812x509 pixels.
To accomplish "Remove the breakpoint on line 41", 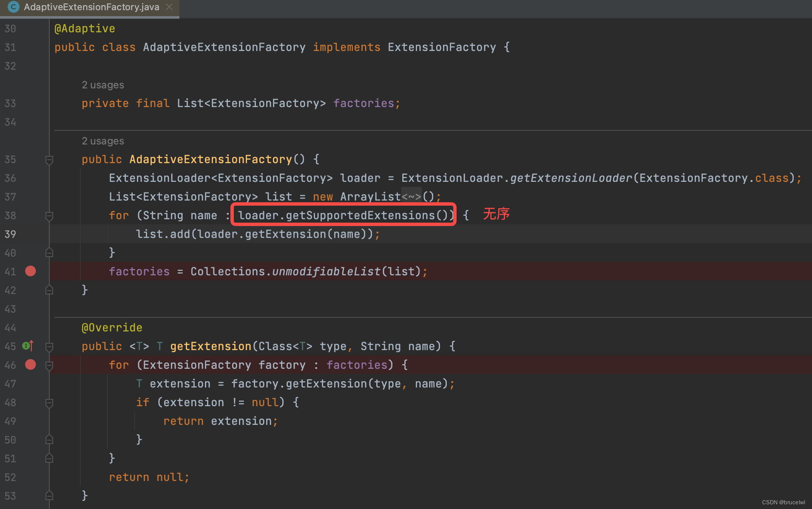I will 31,271.
